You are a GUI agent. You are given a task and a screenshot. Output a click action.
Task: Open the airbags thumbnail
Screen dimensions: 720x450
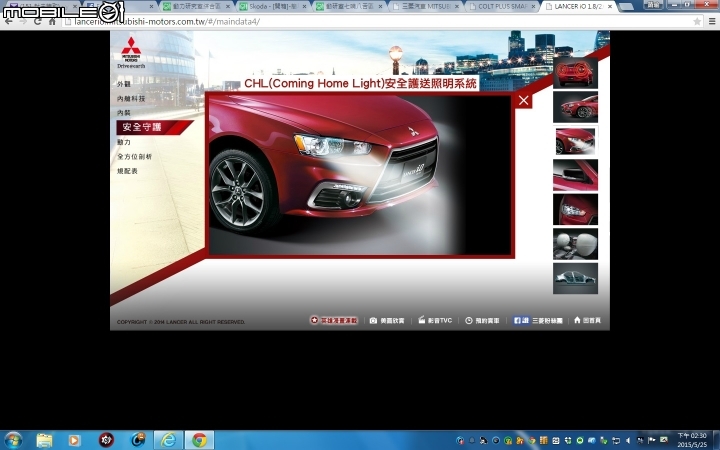pyautogui.click(x=575, y=244)
